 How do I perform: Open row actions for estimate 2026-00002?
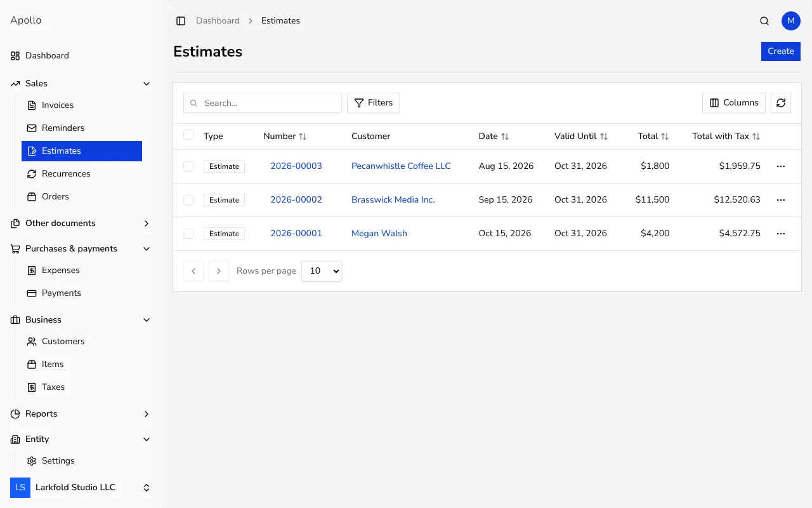pyautogui.click(x=781, y=200)
